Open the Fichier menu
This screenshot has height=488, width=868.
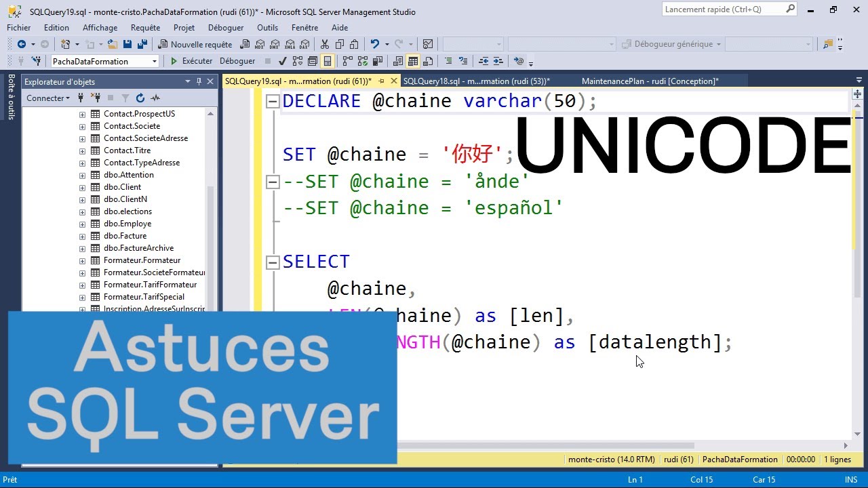point(19,28)
